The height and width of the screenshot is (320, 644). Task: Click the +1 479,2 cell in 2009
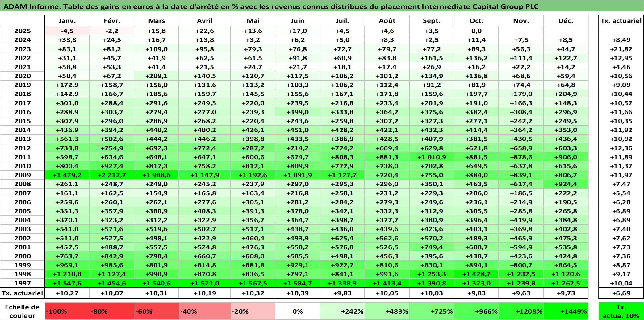[x=67, y=175]
